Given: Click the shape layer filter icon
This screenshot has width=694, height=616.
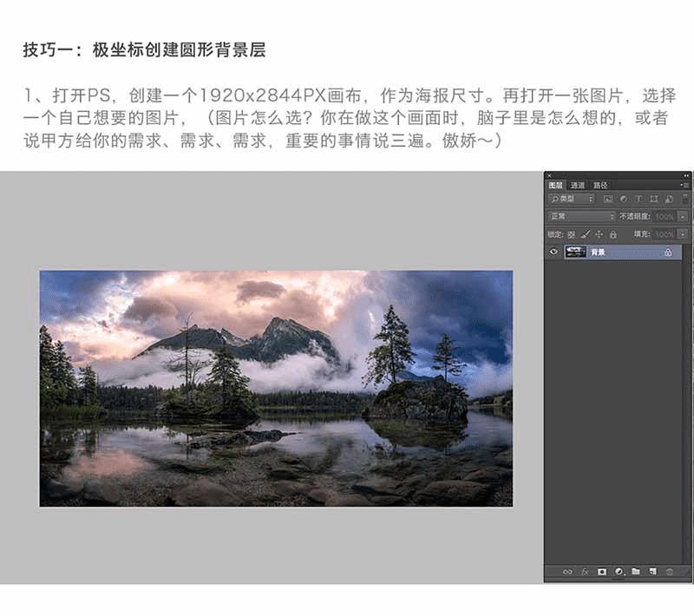Looking at the screenshot, I should [654, 200].
